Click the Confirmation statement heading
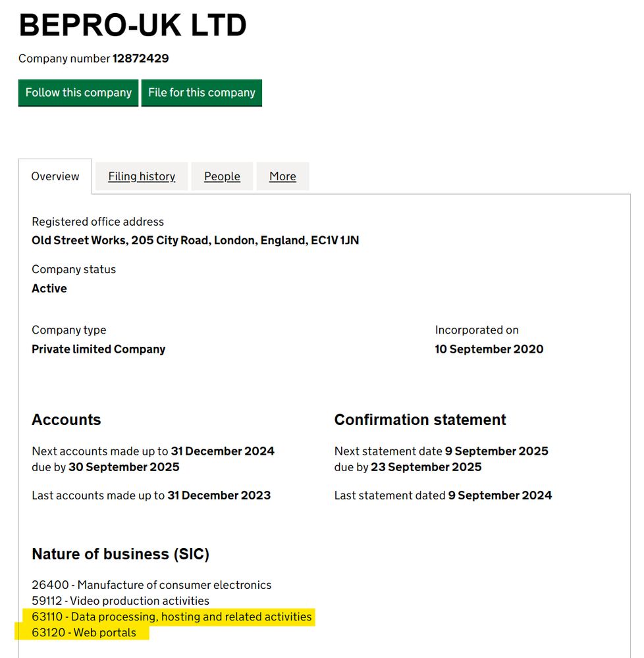Image resolution: width=644 pixels, height=658 pixels. pos(420,420)
